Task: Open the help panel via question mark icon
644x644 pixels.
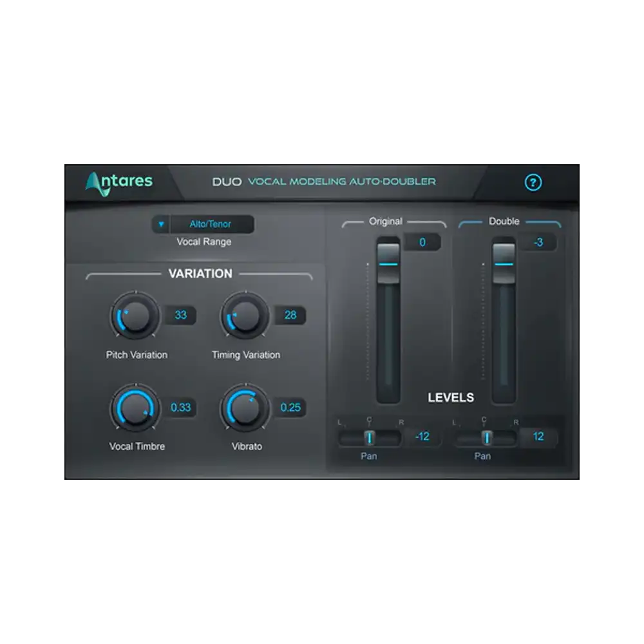Action: [x=534, y=182]
